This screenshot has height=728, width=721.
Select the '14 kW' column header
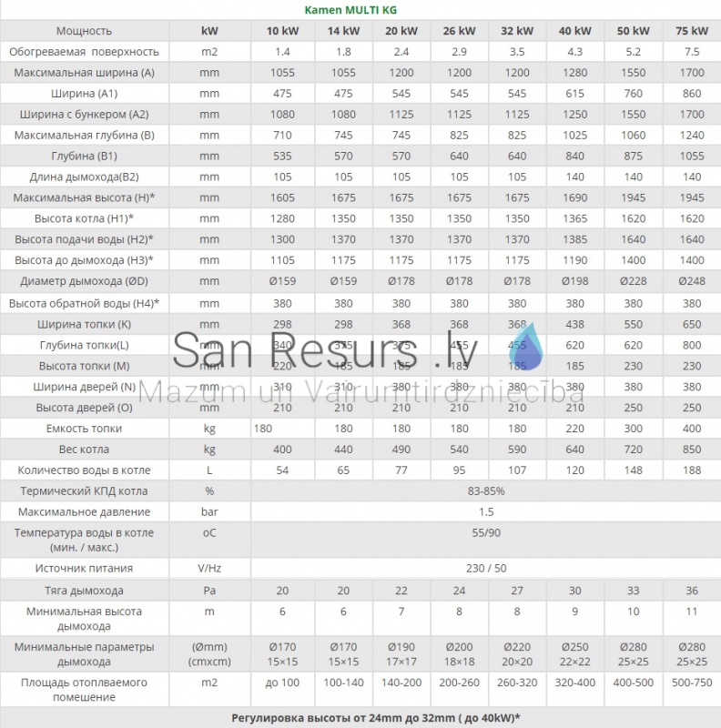pos(343,31)
